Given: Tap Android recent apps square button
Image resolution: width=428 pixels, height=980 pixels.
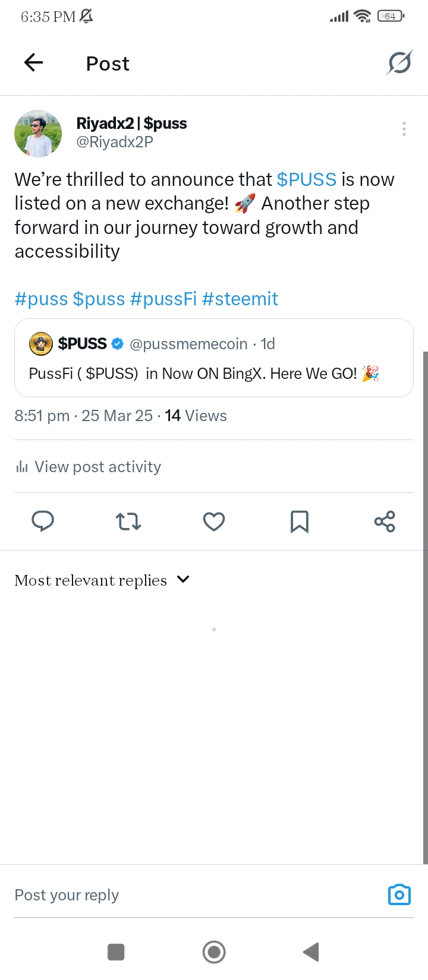Looking at the screenshot, I should [116, 952].
